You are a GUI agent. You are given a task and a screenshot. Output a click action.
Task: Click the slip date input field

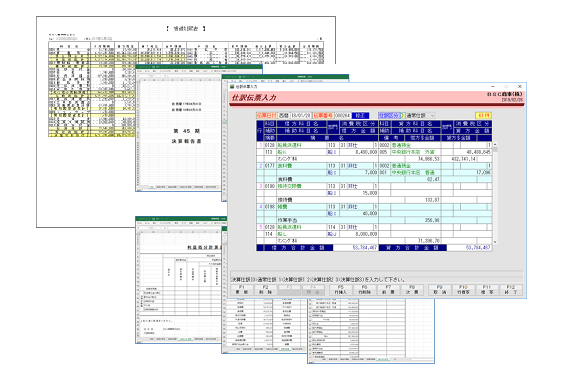coord(301,115)
